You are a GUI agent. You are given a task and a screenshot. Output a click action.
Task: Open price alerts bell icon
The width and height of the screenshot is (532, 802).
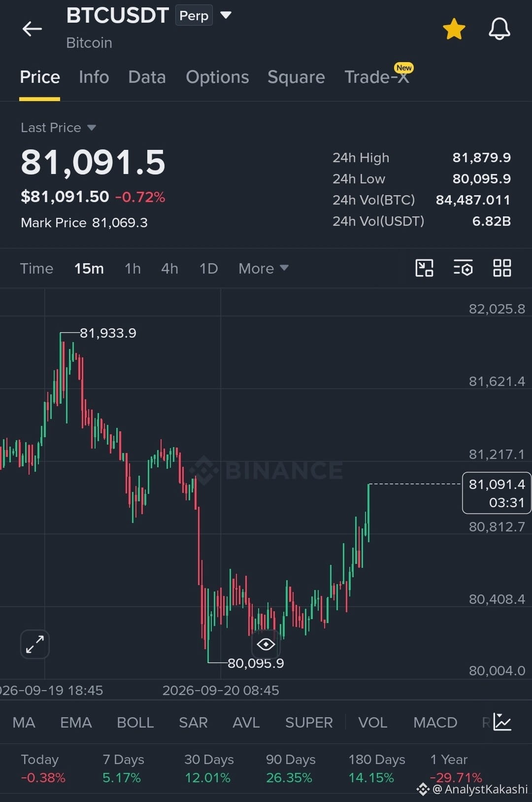pos(499,29)
